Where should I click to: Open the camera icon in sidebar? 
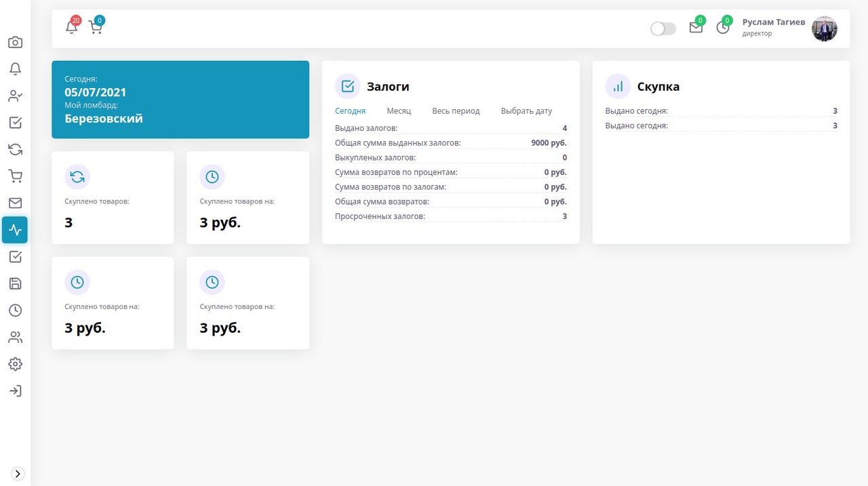[15, 42]
